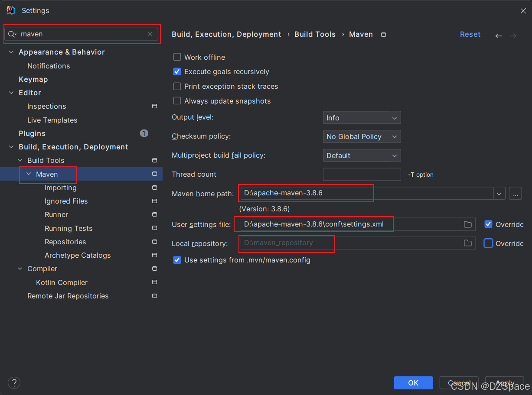Clear the maven search text with the x icon
Screen dimensions: 532x395
[x=150, y=34]
